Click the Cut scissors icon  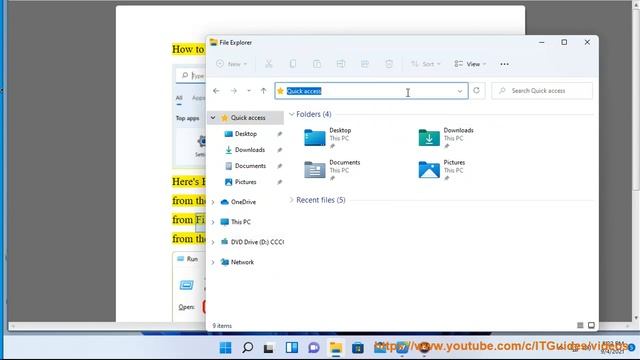[x=269, y=64]
